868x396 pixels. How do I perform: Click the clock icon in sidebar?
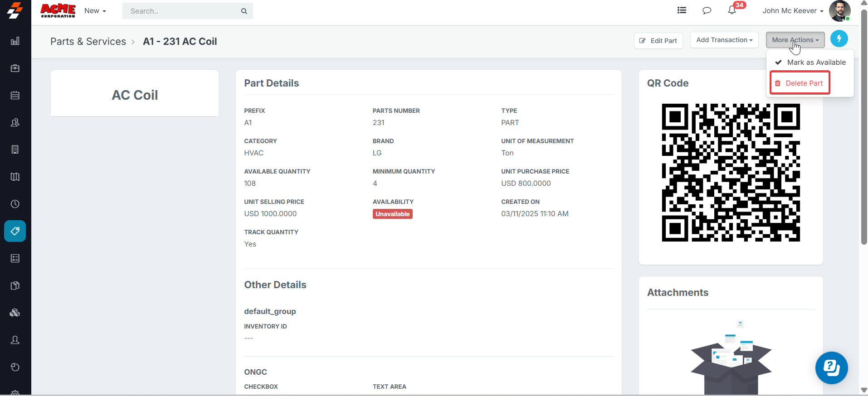[x=15, y=204]
